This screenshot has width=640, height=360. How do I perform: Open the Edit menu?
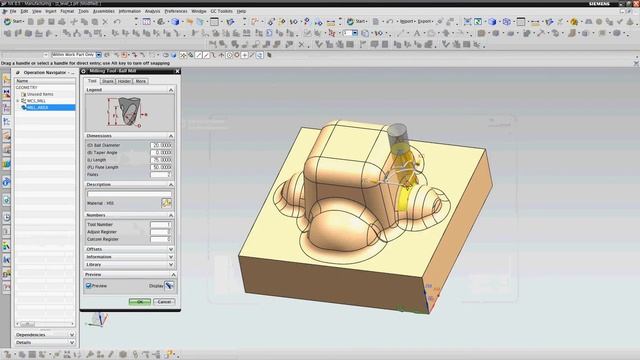[24, 11]
